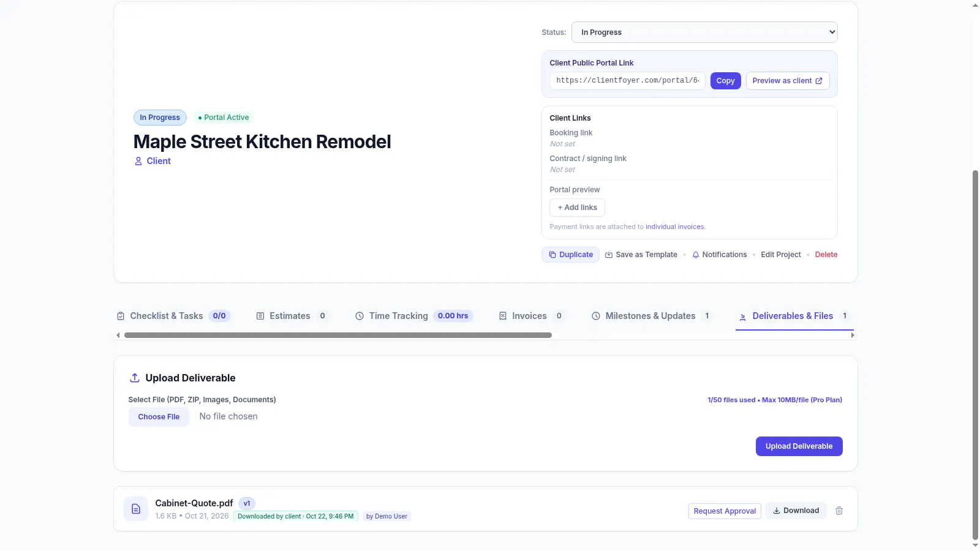Click the Notifications bell icon
Image resolution: width=980 pixels, height=551 pixels.
[x=695, y=255]
